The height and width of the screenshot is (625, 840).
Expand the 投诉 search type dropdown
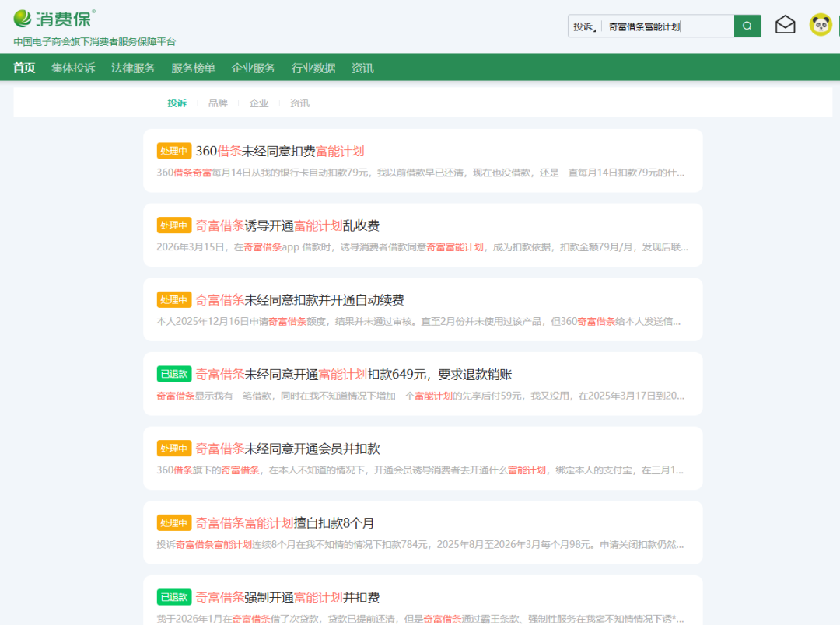584,26
